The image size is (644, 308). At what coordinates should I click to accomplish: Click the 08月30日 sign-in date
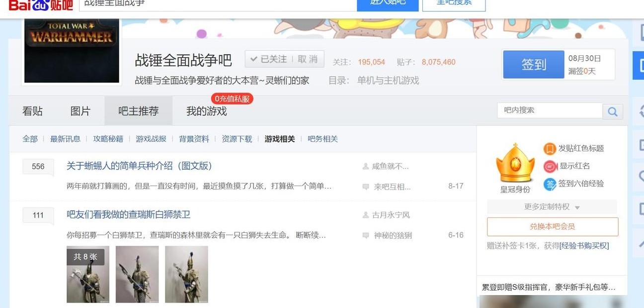click(x=585, y=58)
